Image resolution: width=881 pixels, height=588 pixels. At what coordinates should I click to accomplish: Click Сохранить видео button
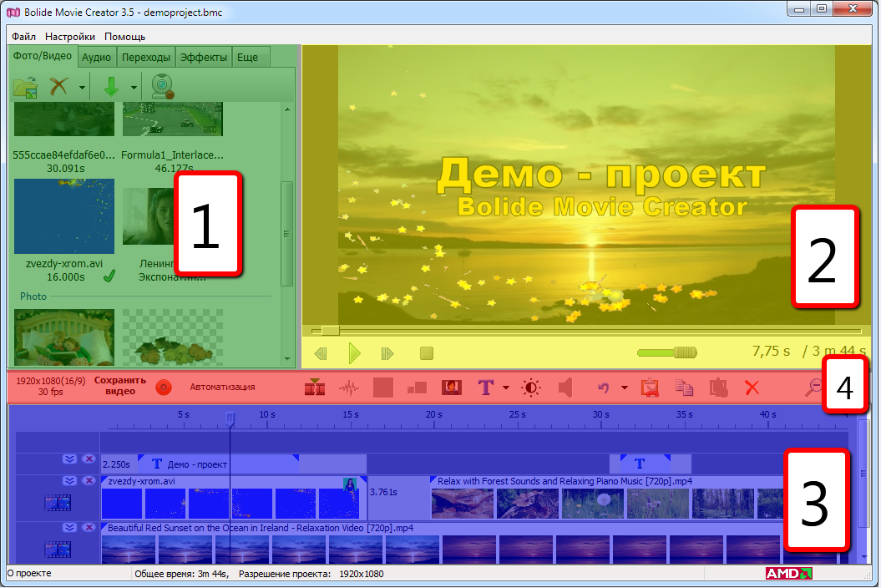tap(120, 386)
